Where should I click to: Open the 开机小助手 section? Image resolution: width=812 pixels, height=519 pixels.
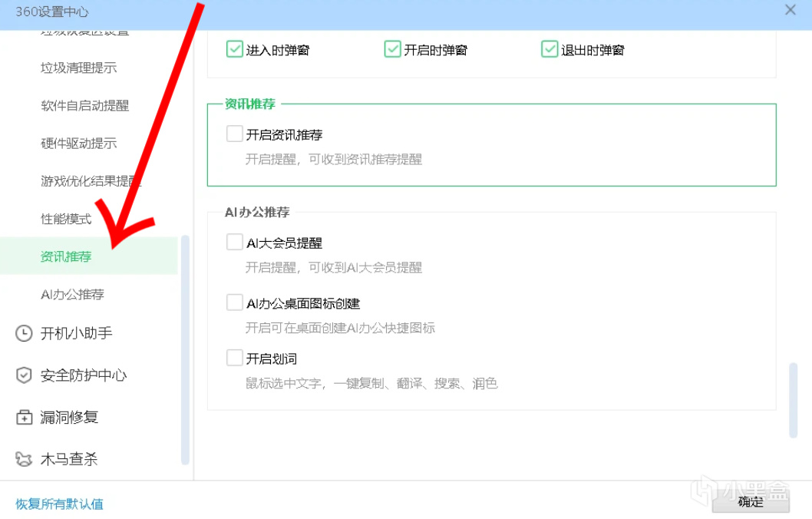76,333
